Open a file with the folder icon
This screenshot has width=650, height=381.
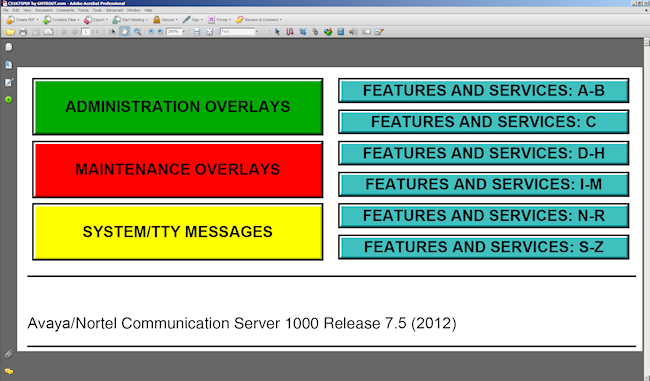click(x=10, y=32)
